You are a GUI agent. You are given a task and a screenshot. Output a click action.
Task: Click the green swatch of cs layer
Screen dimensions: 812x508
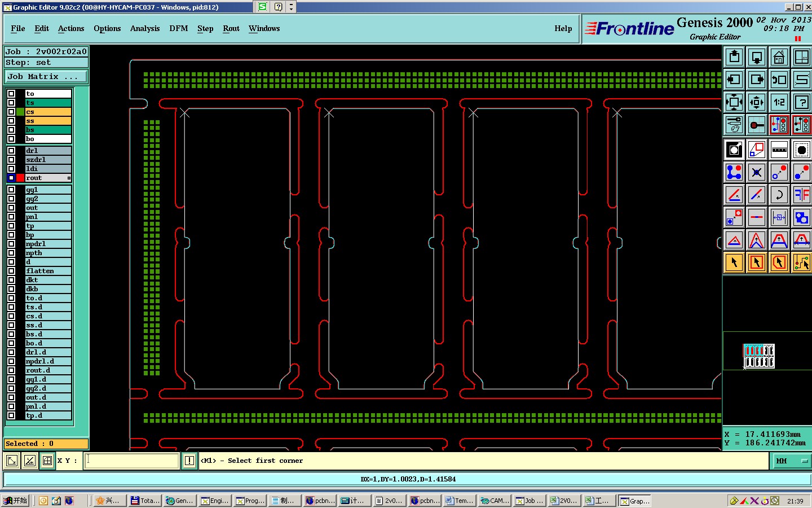20,112
